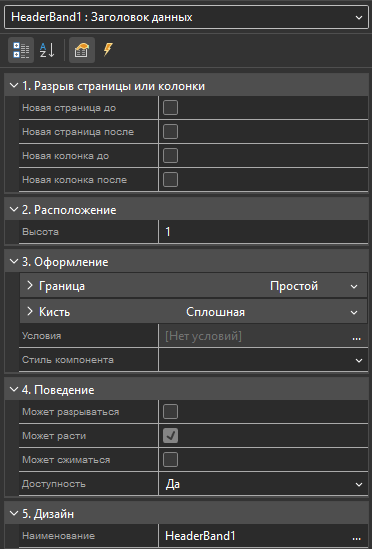
Task: Sort properties alphabetically with A-Z icon
Action: (x=47, y=50)
